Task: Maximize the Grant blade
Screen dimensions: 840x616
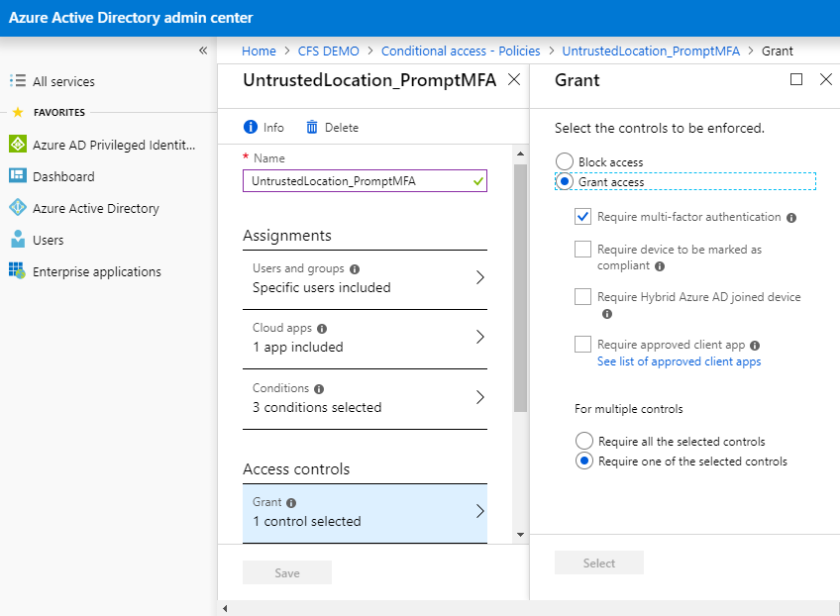Action: [796, 79]
